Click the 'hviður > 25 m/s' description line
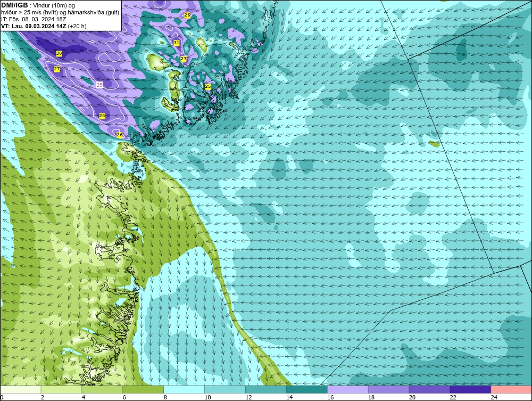The height and width of the screenshot is (401, 532). pyautogui.click(x=60, y=12)
